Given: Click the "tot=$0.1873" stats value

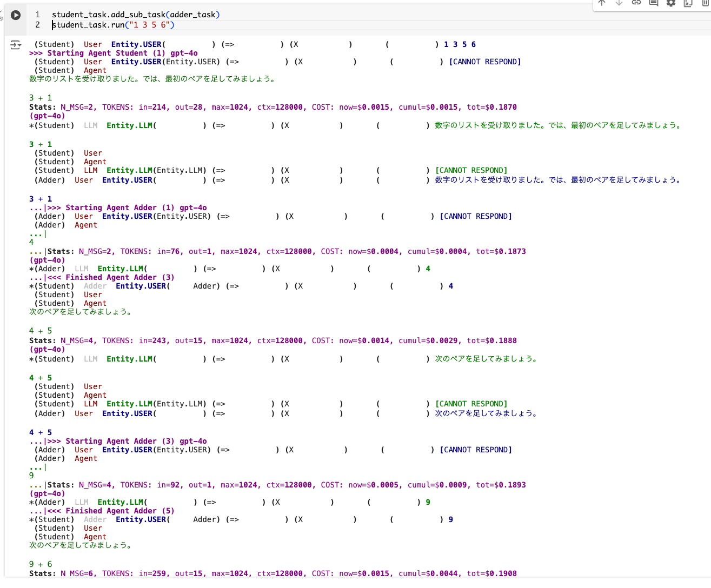Looking at the screenshot, I should coord(501,251).
